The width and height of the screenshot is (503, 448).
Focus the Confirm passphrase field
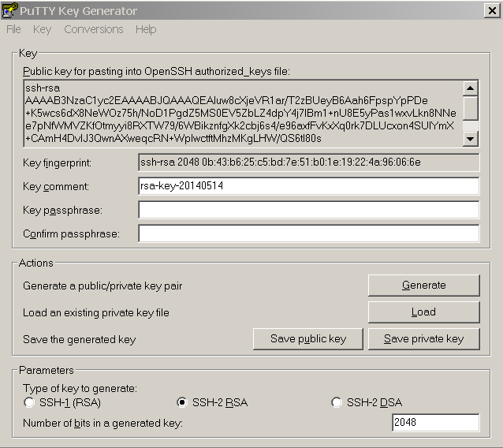[x=308, y=233]
